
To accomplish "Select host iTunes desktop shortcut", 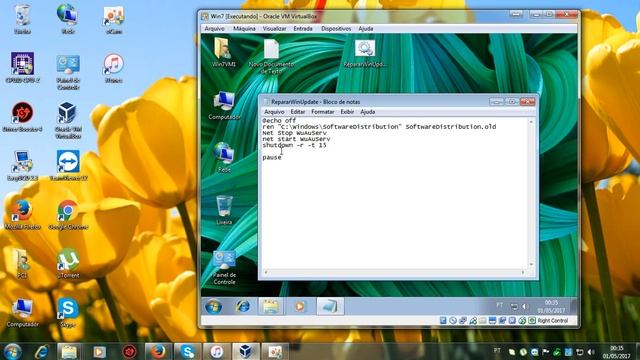I will (x=113, y=68).
